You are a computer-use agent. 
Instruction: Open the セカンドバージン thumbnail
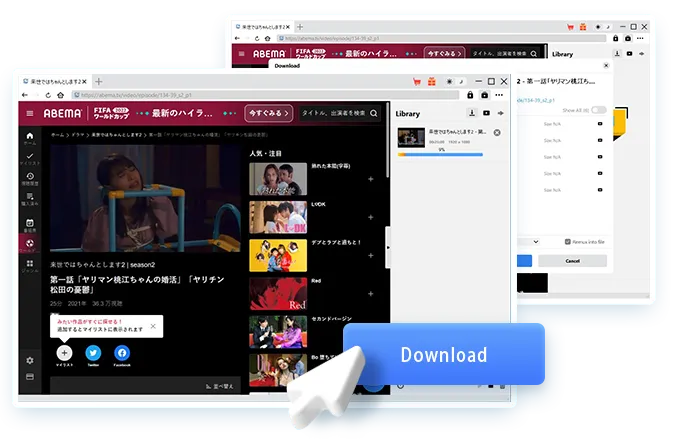coord(278,332)
